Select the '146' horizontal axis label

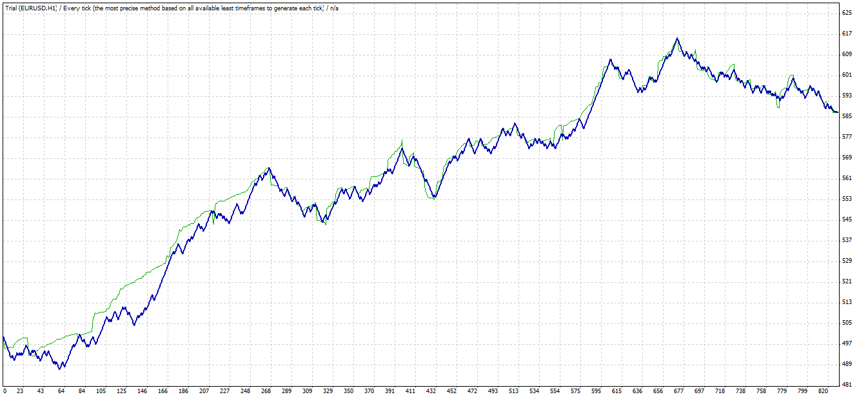click(x=142, y=391)
